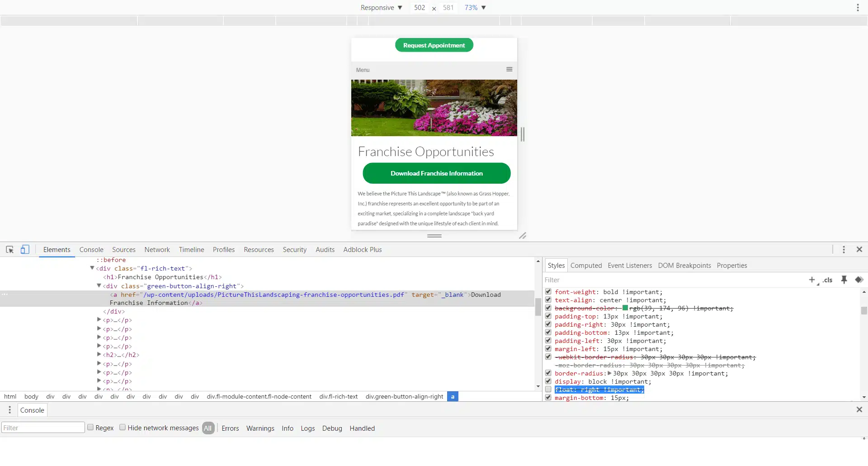Open the 73% zoom dropdown

(x=475, y=8)
